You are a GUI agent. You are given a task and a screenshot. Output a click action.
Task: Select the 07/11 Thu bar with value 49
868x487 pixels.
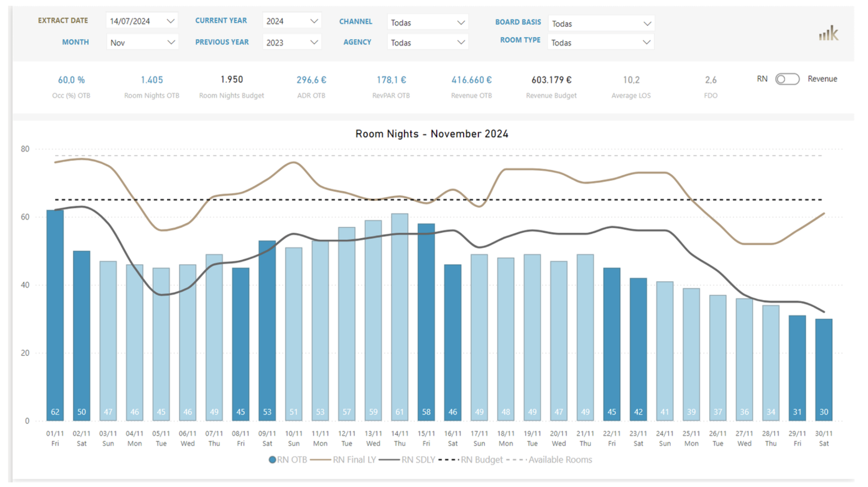point(214,338)
